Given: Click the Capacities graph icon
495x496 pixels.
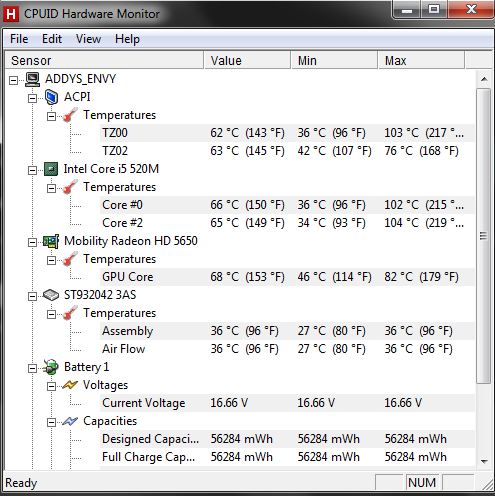Looking at the screenshot, I should 70,421.
